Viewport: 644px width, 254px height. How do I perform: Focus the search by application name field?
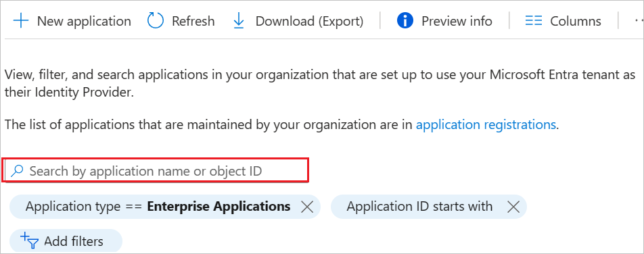(x=156, y=171)
